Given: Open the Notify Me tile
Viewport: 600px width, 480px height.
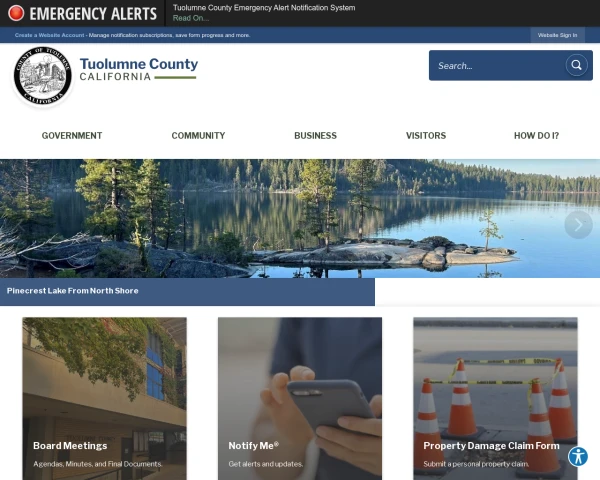Looking at the screenshot, I should pyautogui.click(x=300, y=398).
